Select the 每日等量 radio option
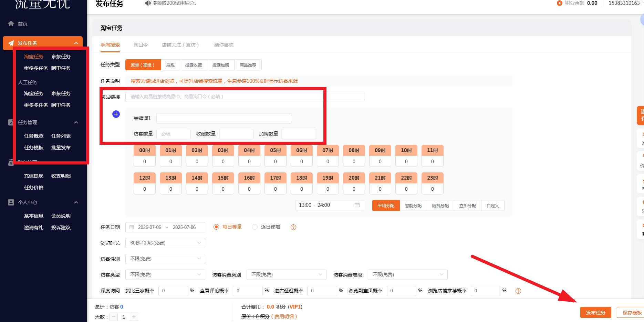 coord(216,227)
